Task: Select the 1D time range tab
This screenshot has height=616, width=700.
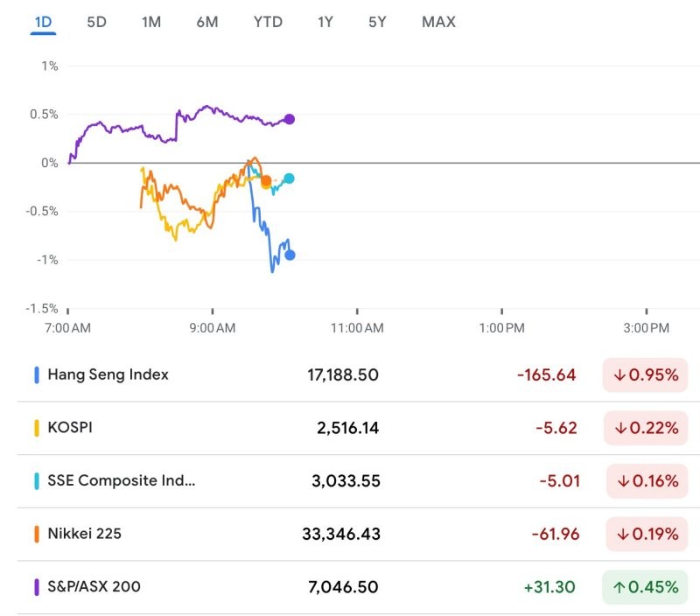Action: [x=43, y=22]
